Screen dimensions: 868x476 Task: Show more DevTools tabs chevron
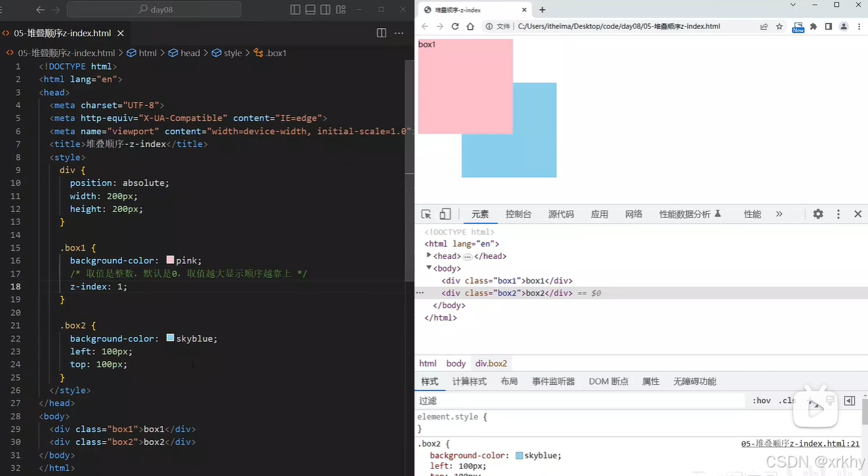click(779, 214)
